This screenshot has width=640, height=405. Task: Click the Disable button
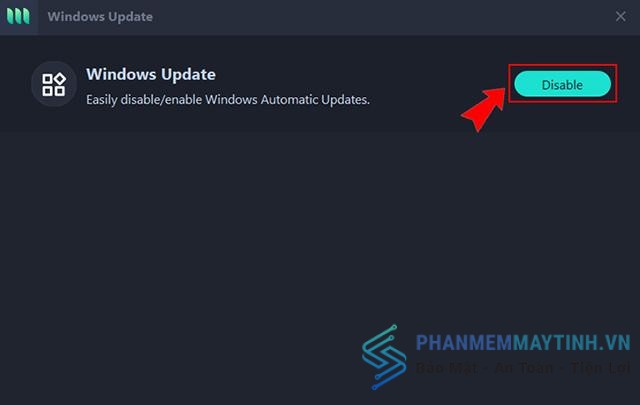pos(562,84)
